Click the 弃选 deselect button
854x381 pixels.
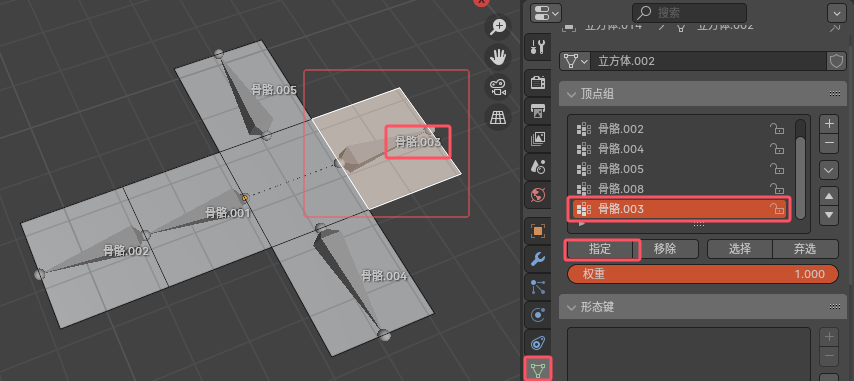(806, 249)
